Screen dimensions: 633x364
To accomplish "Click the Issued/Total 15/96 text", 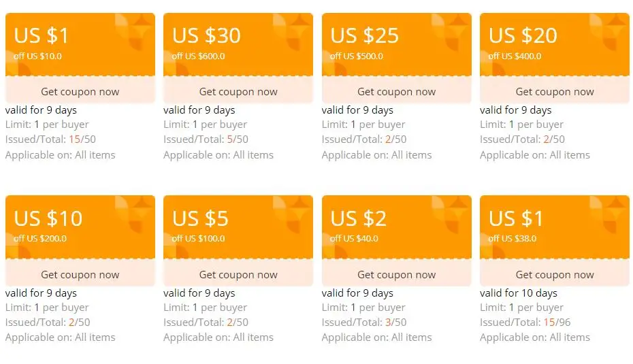I will 525,322.
